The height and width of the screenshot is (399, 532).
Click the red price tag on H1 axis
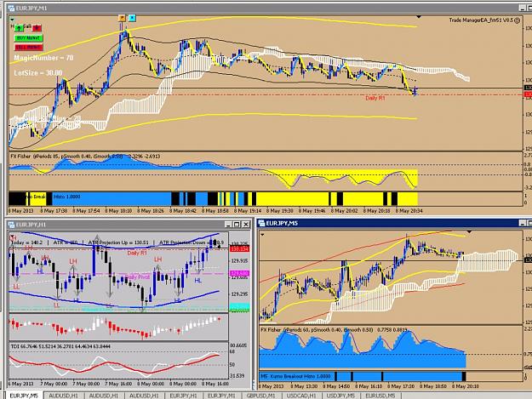pos(239,249)
